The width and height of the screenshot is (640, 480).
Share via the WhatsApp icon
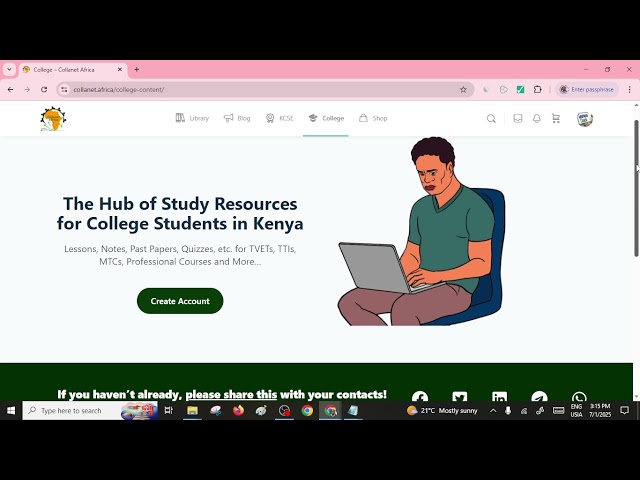(579, 397)
